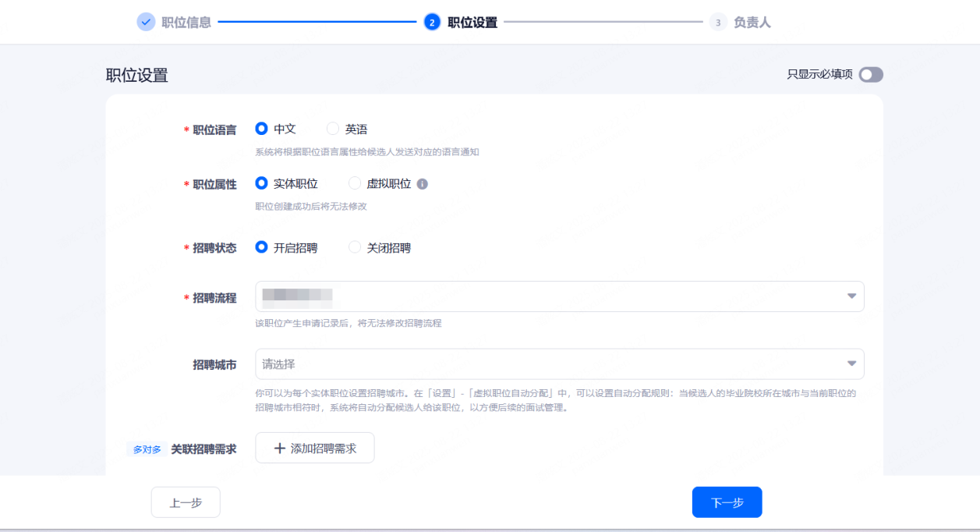The width and height of the screenshot is (980, 532).
Task: Click the step 2 circle icon
Action: [x=432, y=22]
